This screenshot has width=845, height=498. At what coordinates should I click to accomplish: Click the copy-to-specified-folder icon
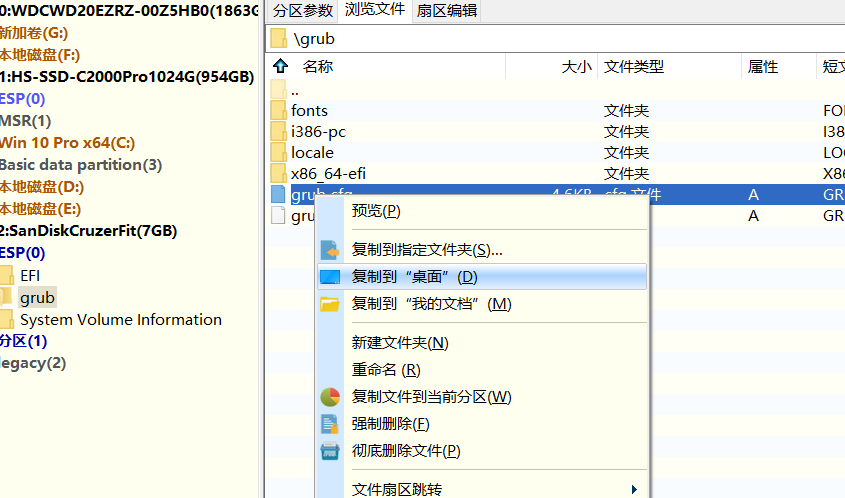tap(330, 250)
